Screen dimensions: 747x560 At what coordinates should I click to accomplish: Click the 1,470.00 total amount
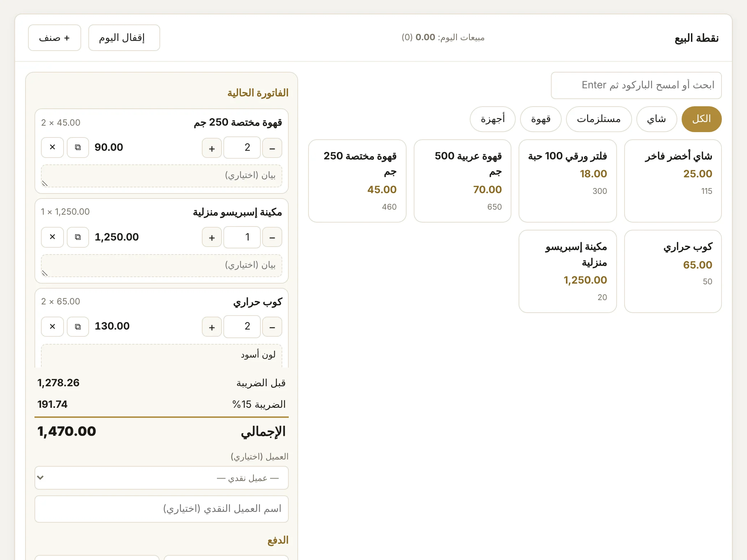67,431
